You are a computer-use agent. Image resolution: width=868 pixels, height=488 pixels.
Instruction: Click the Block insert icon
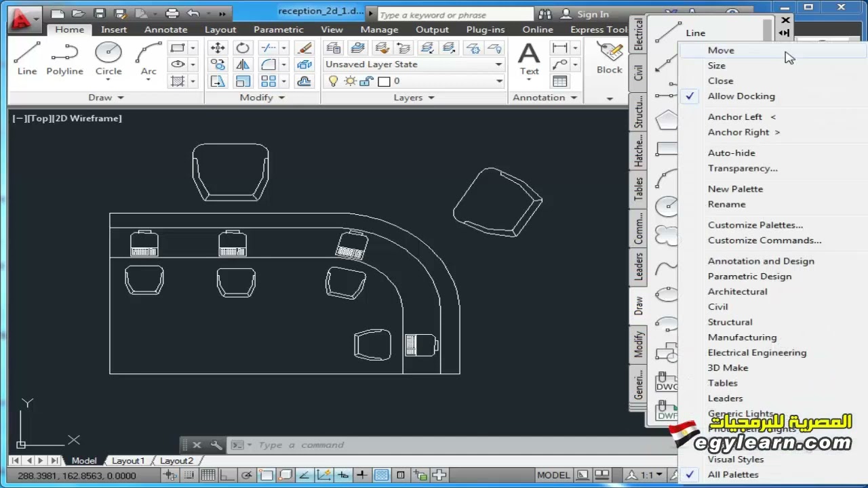(610, 58)
